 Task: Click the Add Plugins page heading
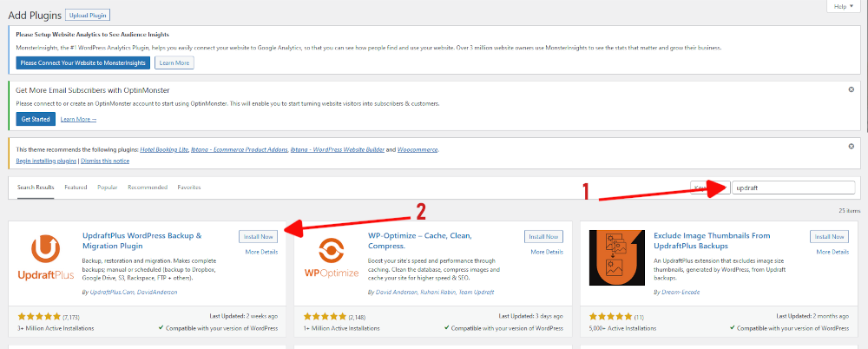[x=34, y=15]
